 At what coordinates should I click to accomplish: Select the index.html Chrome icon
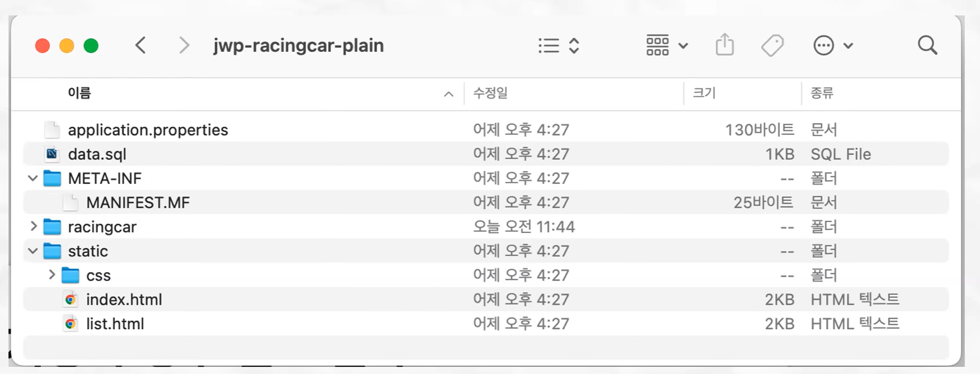click(71, 300)
